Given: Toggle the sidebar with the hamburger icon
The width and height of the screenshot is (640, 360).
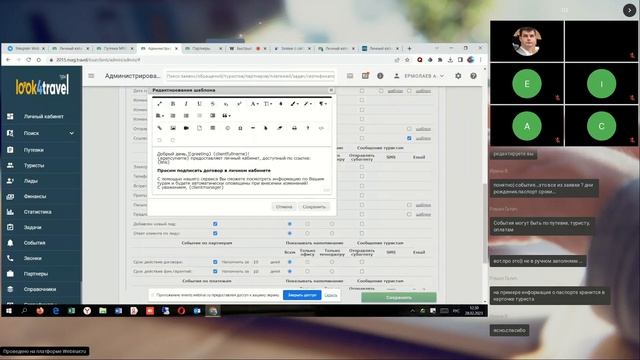Looking at the screenshot, I should 91,76.
